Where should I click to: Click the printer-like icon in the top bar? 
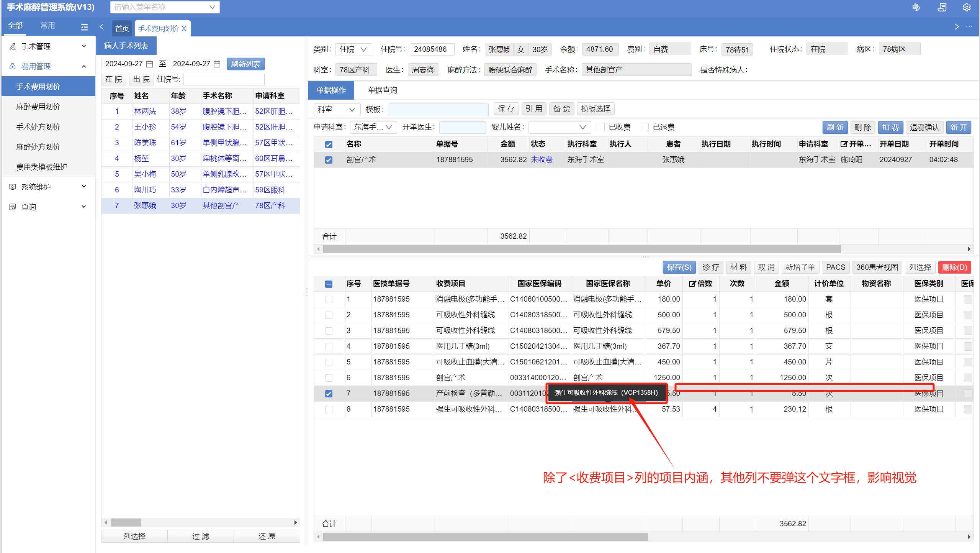click(942, 7)
